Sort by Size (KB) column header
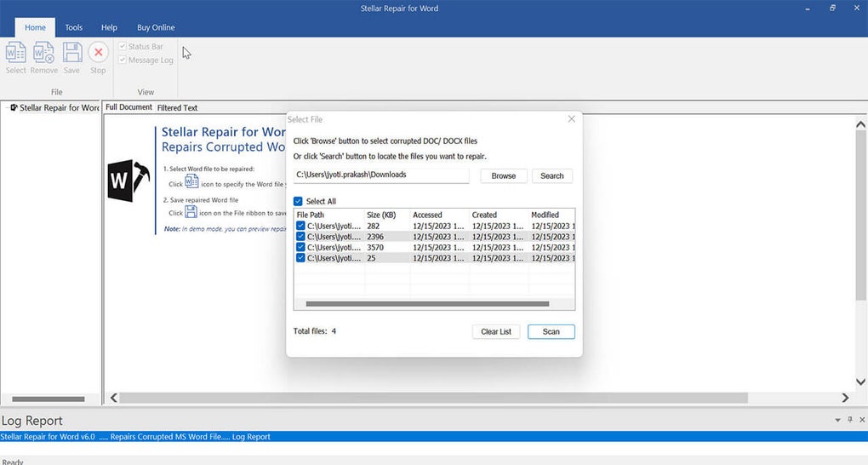 pos(387,215)
